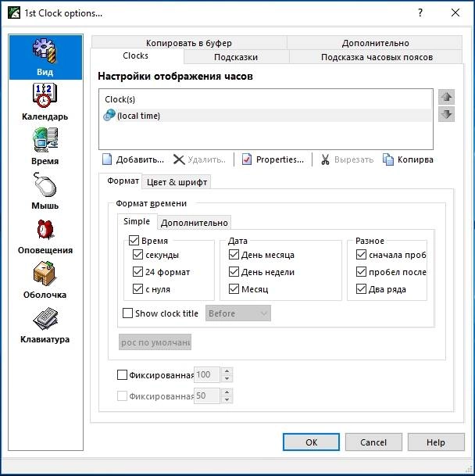
Task: Toggle the День недели checkbox
Action: [x=234, y=272]
